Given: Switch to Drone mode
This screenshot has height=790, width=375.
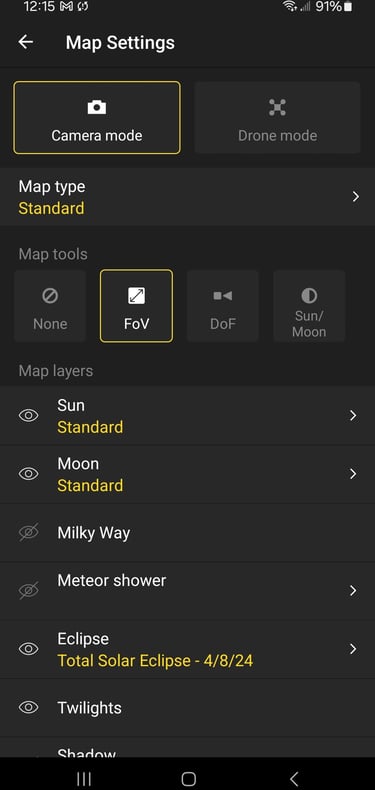Looking at the screenshot, I should pos(277,117).
